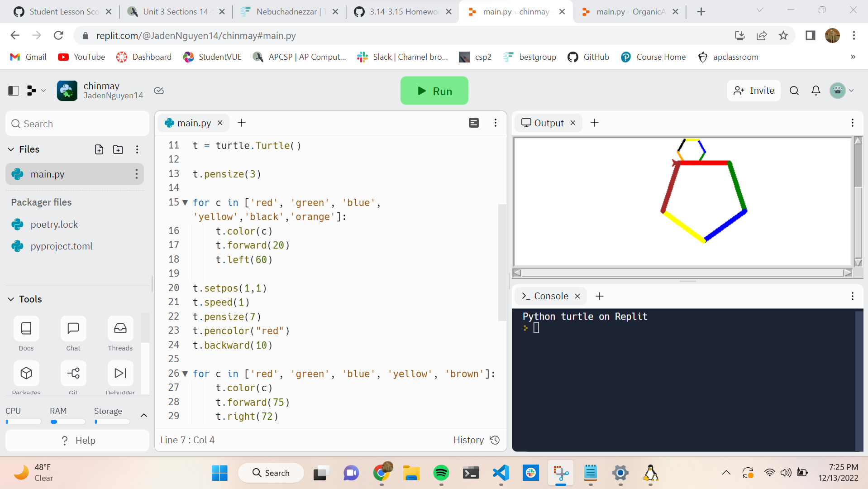Viewport: 868px width, 489px height.
Task: Open the Debugger tool icon
Action: [x=120, y=373]
